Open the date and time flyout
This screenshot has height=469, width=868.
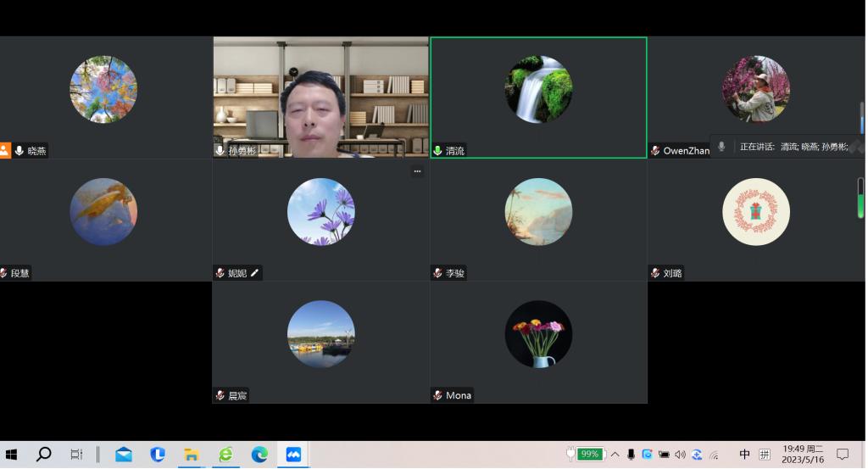click(x=802, y=455)
